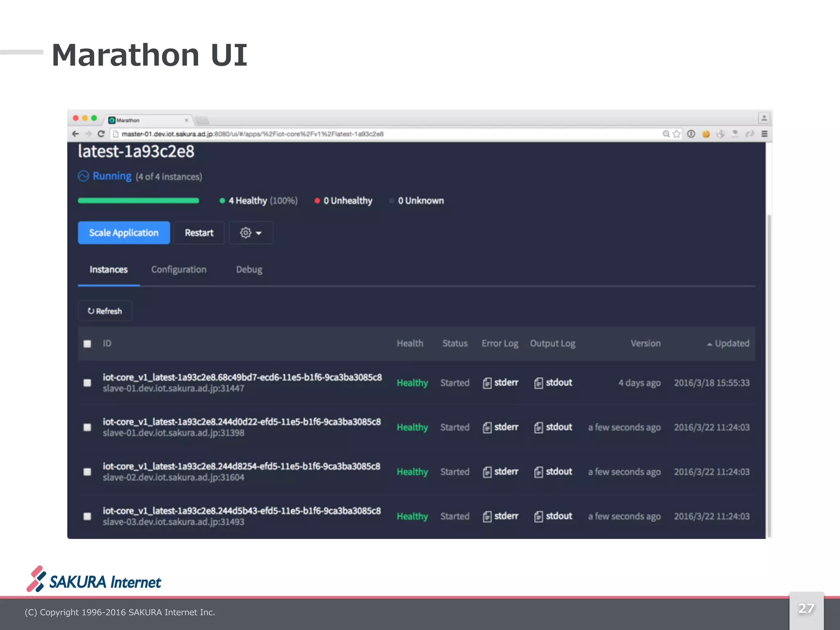Open the gear settings dropdown
Image resolution: width=840 pixels, height=630 pixels.
click(251, 233)
